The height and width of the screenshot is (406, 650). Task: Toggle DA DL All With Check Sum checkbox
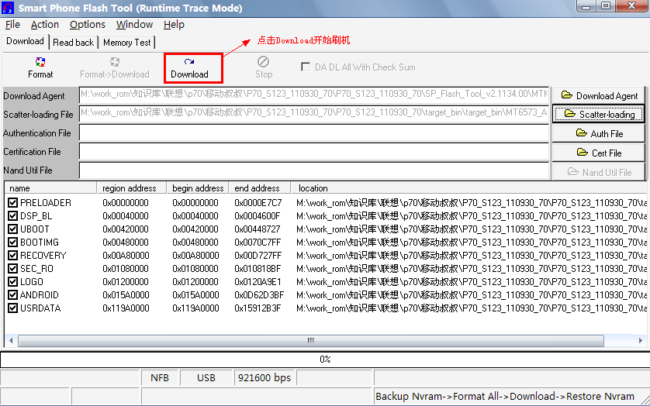coord(306,67)
